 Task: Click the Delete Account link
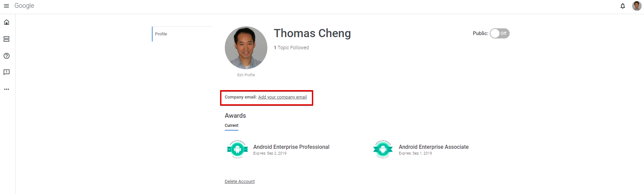tap(240, 182)
